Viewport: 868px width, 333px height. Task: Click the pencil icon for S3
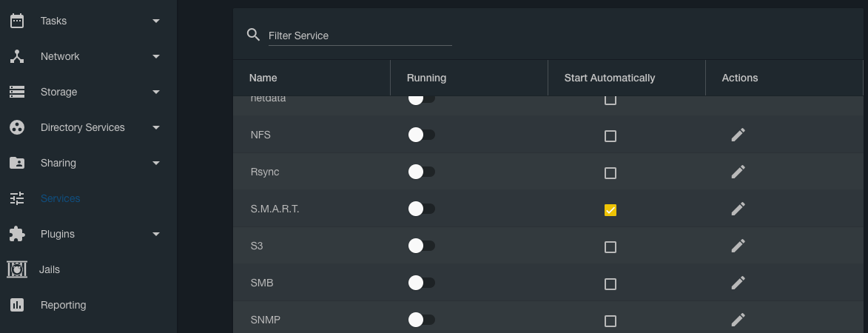click(x=738, y=246)
